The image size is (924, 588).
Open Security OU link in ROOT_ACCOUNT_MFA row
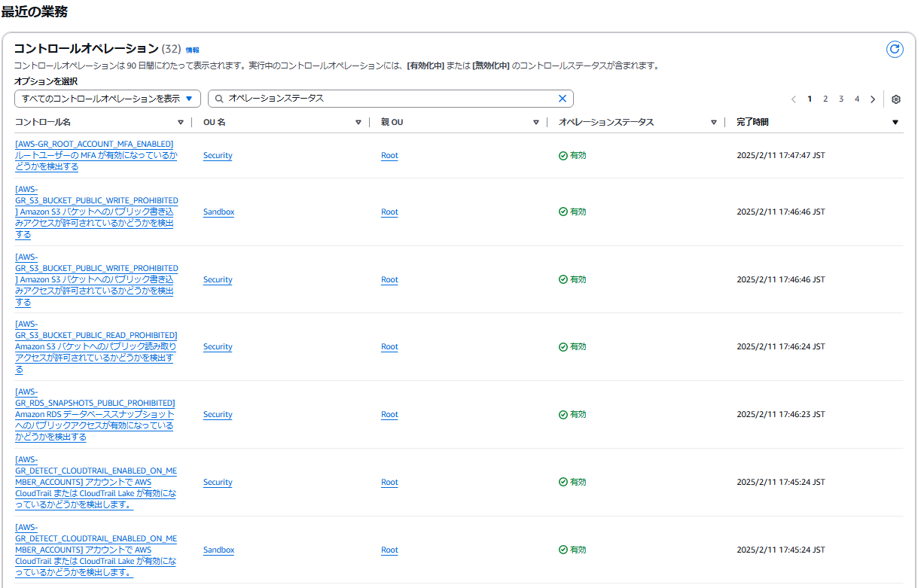pos(218,156)
